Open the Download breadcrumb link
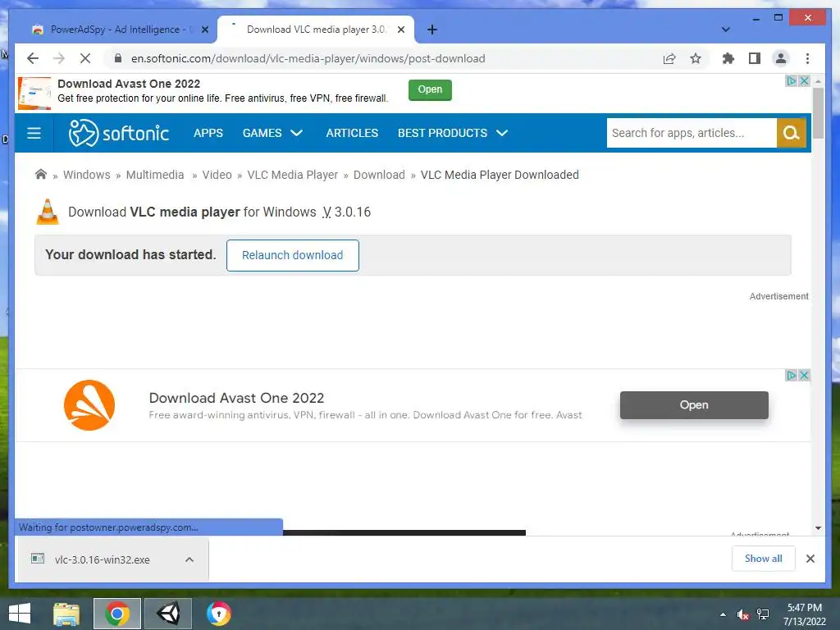The width and height of the screenshot is (840, 630). point(379,175)
